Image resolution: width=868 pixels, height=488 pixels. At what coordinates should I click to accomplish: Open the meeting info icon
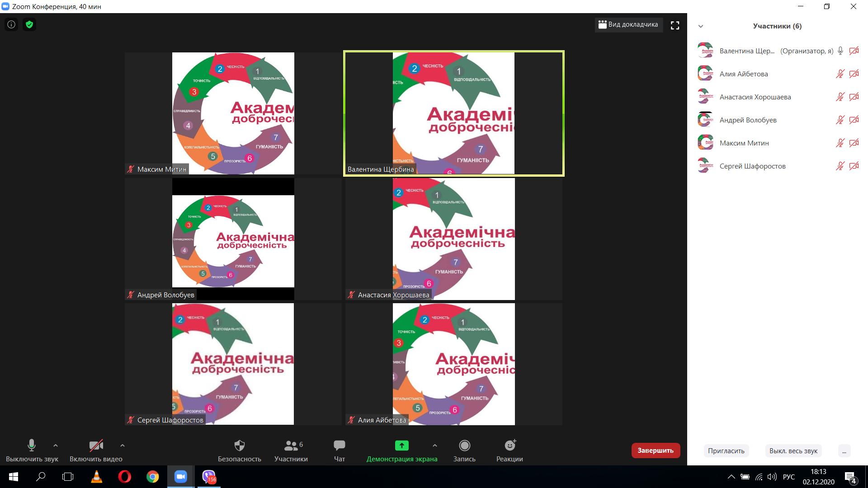point(11,24)
